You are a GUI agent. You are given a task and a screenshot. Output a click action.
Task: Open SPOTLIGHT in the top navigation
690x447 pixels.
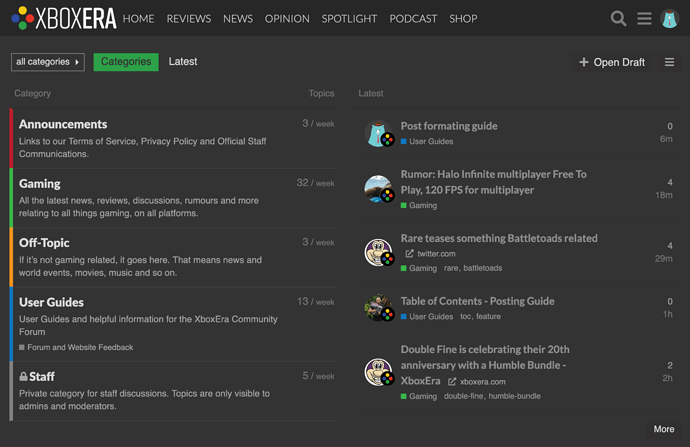click(x=349, y=18)
